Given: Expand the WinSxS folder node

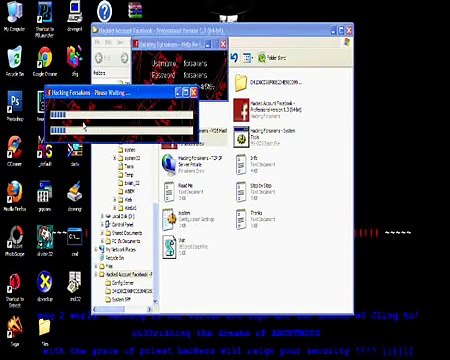Looking at the screenshot, I should point(115,208).
